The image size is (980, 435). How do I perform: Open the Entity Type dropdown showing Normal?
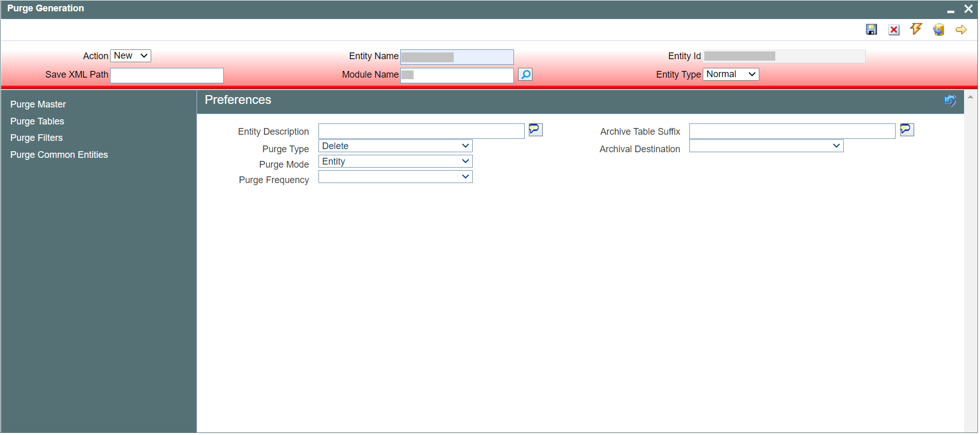(731, 74)
